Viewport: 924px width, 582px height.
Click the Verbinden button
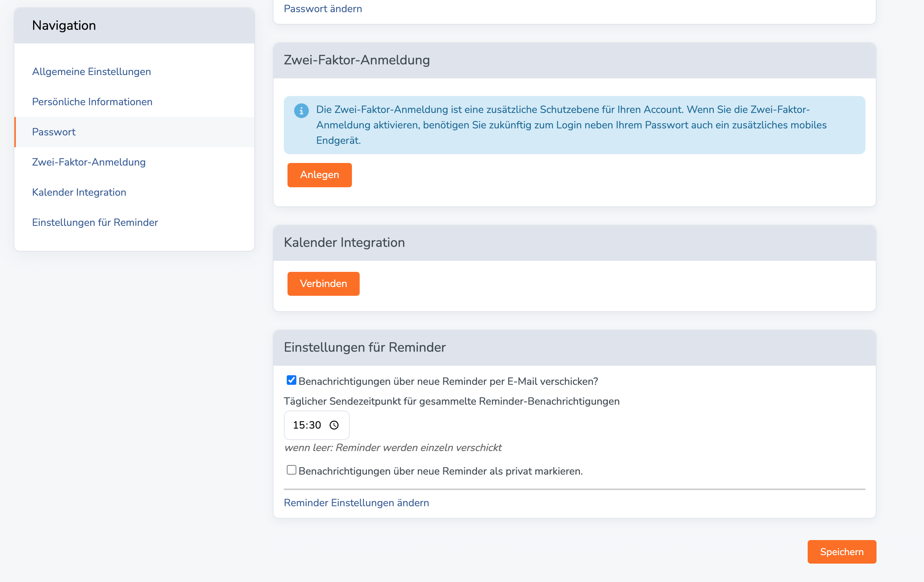323,284
